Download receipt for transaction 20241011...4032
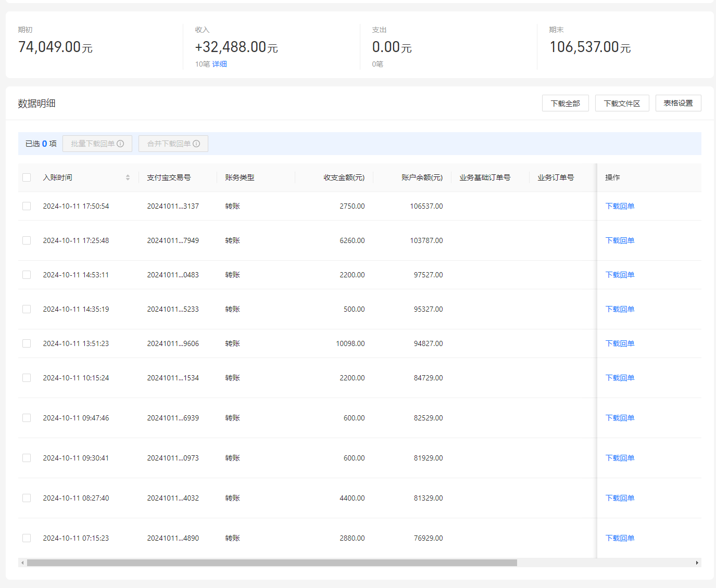The width and height of the screenshot is (716, 588). (620, 498)
